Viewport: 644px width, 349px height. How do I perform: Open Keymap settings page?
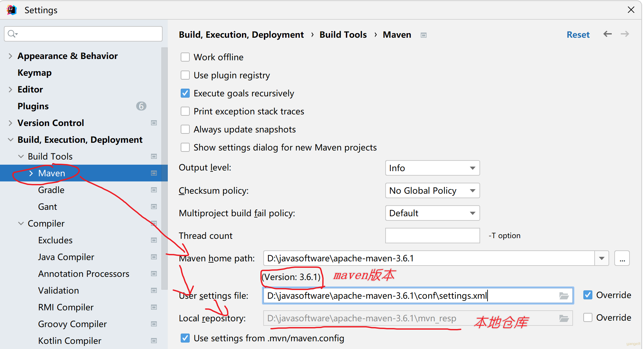click(x=35, y=73)
